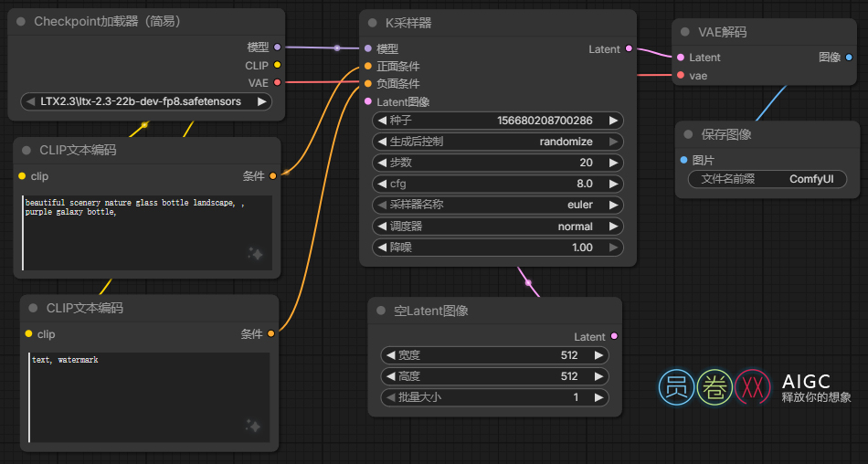Collapse the Checkpoint加载器 node via its title dot

(x=21, y=22)
